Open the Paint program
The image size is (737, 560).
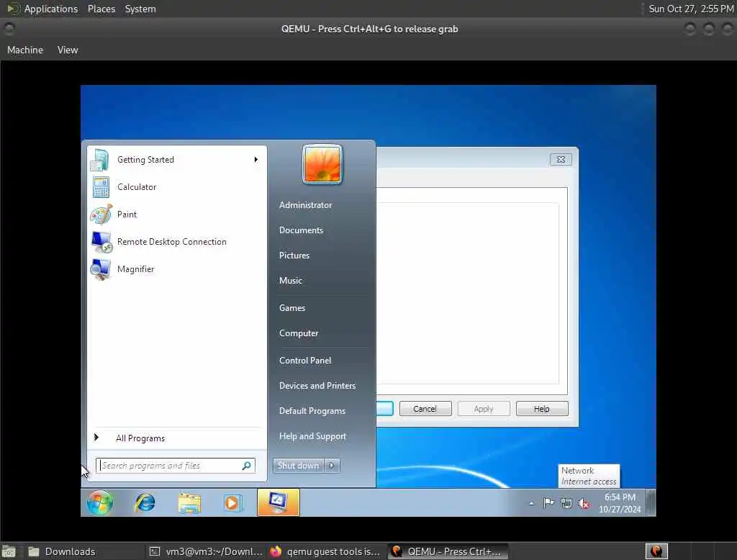click(x=176, y=214)
